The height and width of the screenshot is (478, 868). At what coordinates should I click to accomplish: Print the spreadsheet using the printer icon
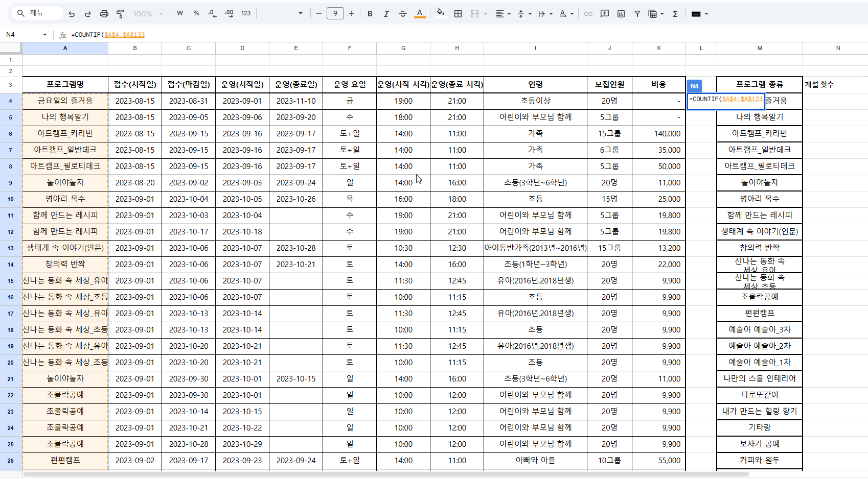pos(104,14)
